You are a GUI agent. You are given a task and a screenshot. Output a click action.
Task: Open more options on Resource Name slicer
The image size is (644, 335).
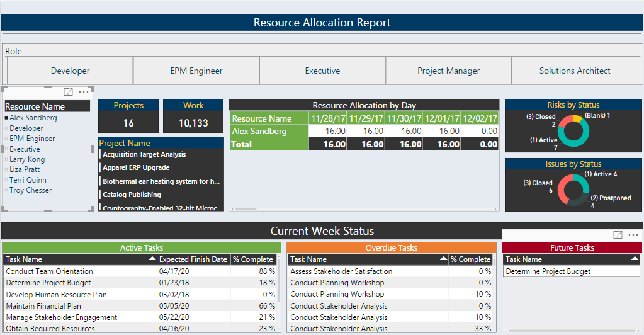[84, 92]
